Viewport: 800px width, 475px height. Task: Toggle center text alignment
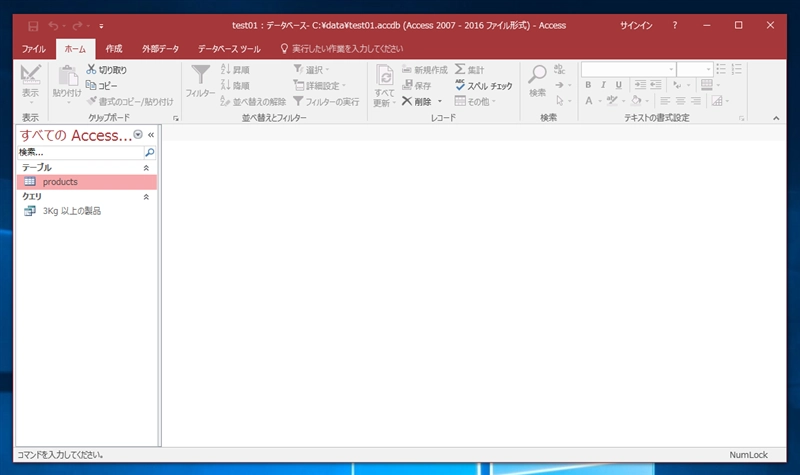point(681,101)
